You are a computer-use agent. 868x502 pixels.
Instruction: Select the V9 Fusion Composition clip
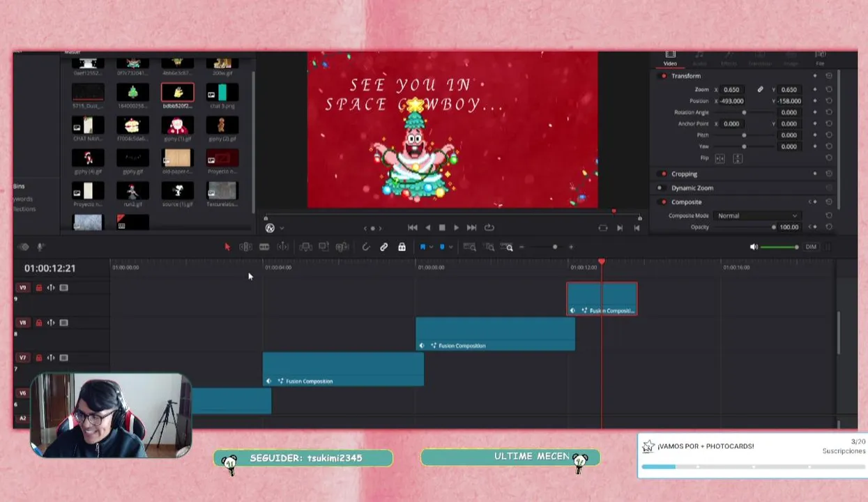click(x=602, y=299)
